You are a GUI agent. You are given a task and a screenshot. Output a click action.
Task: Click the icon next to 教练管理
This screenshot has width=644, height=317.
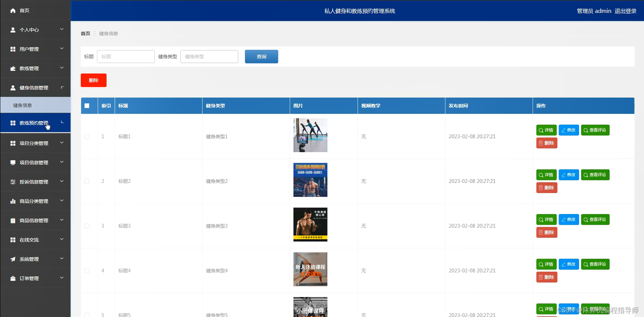[x=13, y=68]
